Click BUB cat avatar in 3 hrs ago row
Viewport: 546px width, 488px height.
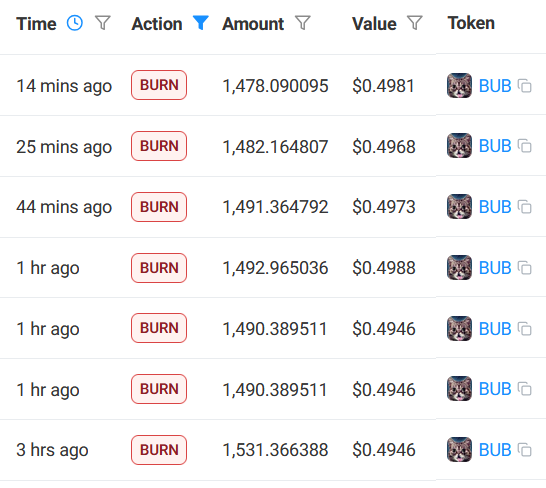click(x=459, y=450)
